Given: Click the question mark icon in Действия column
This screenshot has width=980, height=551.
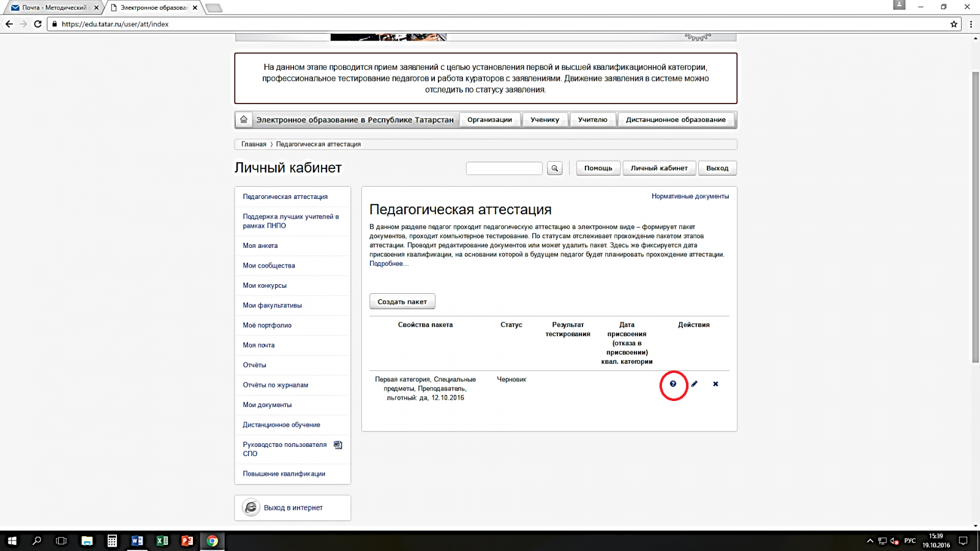Looking at the screenshot, I should [x=673, y=384].
